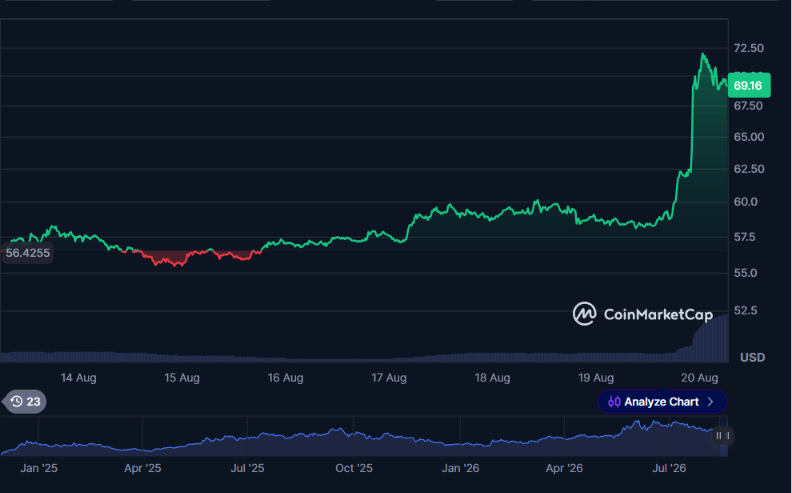Click Jan '26 on the overview timeline
This screenshot has height=493, width=792.
[x=461, y=468]
